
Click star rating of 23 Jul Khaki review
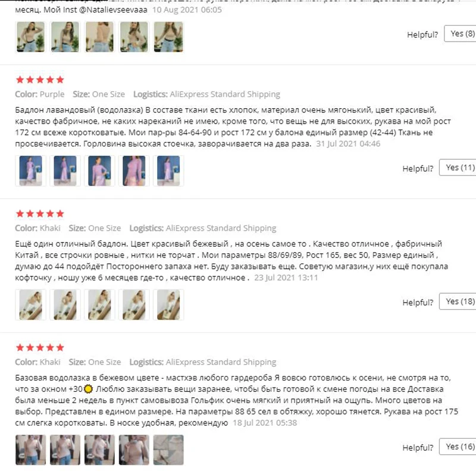pos(40,213)
